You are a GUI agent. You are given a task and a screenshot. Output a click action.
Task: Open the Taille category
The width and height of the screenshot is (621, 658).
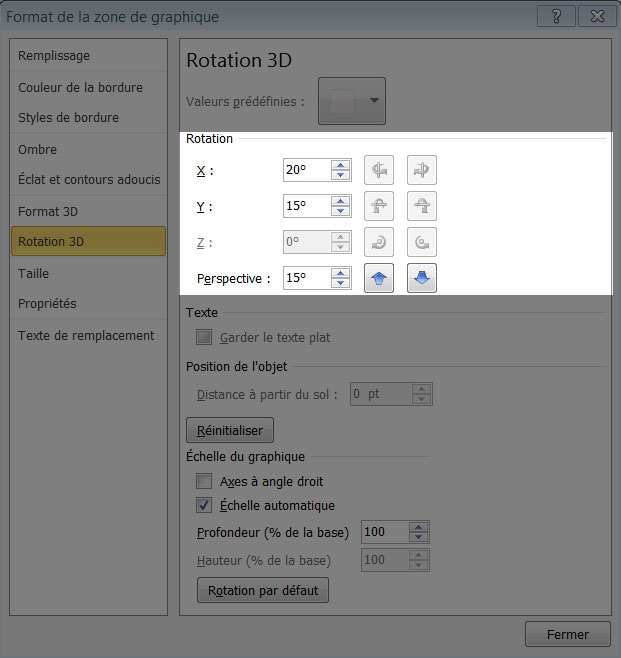point(89,274)
